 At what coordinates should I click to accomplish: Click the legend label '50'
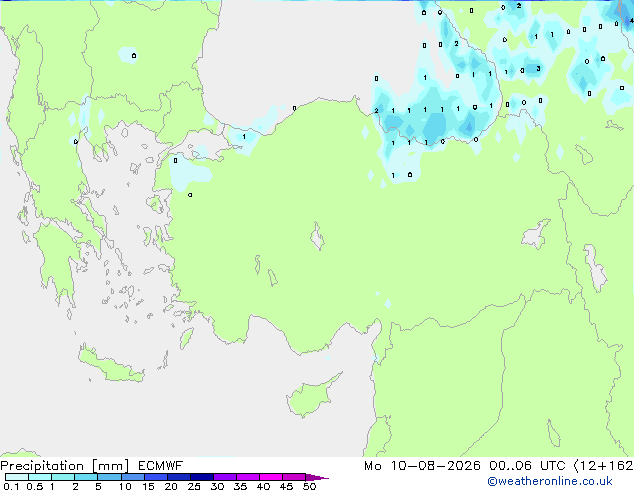[310, 486]
